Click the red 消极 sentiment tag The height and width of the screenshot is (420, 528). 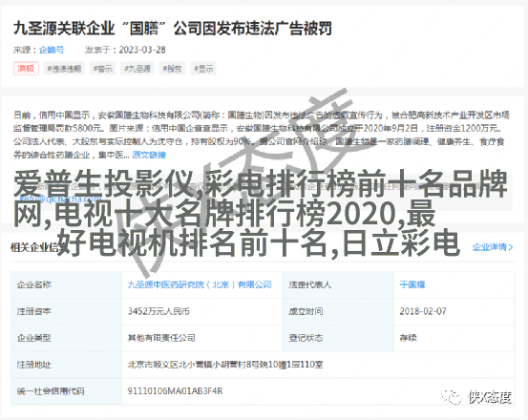point(26,69)
